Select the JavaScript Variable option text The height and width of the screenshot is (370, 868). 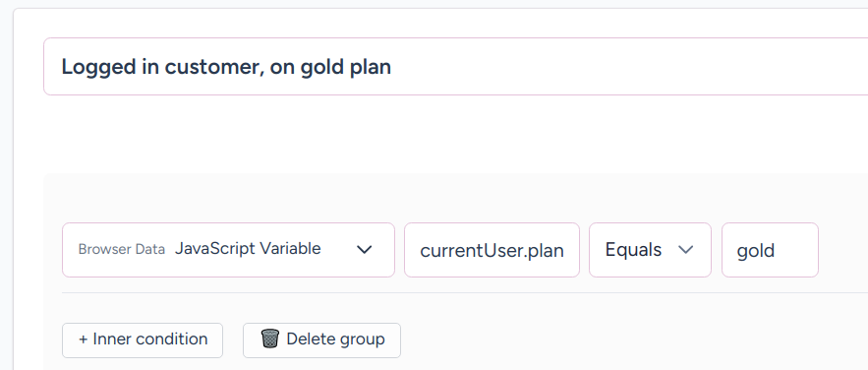(248, 249)
